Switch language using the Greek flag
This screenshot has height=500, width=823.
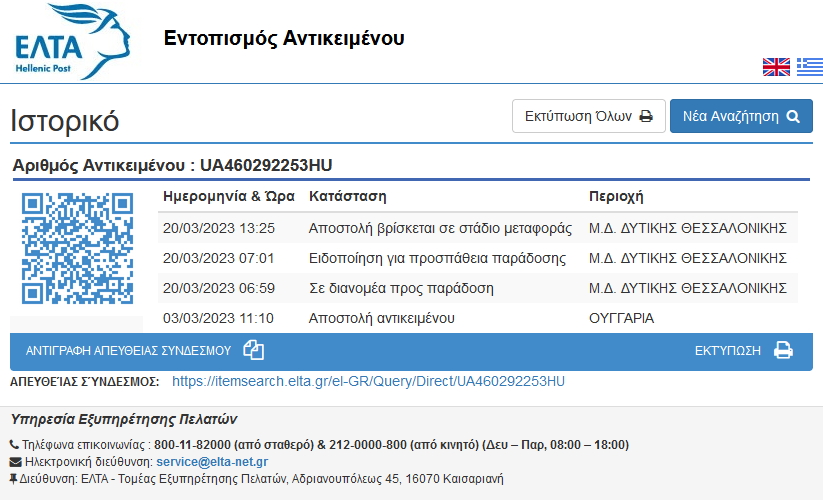810,67
